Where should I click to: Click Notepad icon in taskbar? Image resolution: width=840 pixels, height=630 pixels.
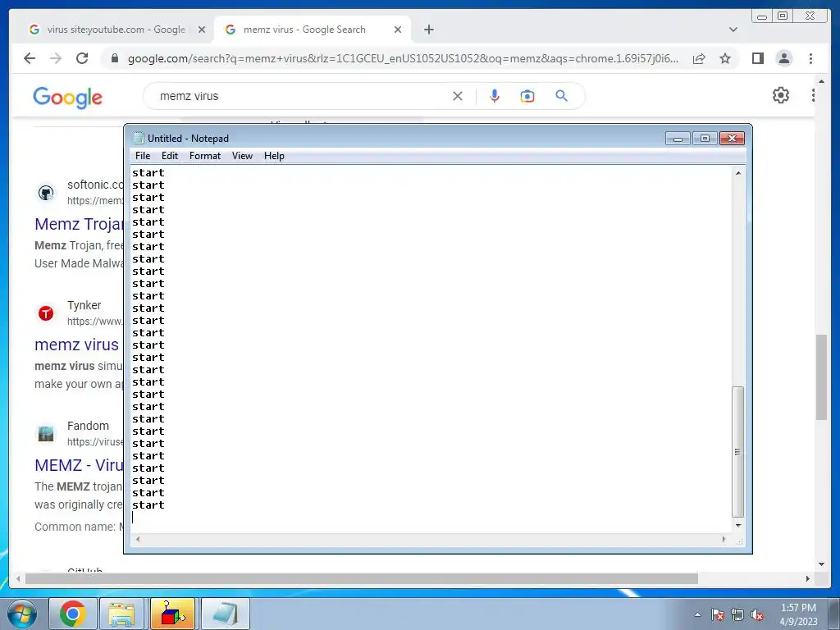click(226, 614)
